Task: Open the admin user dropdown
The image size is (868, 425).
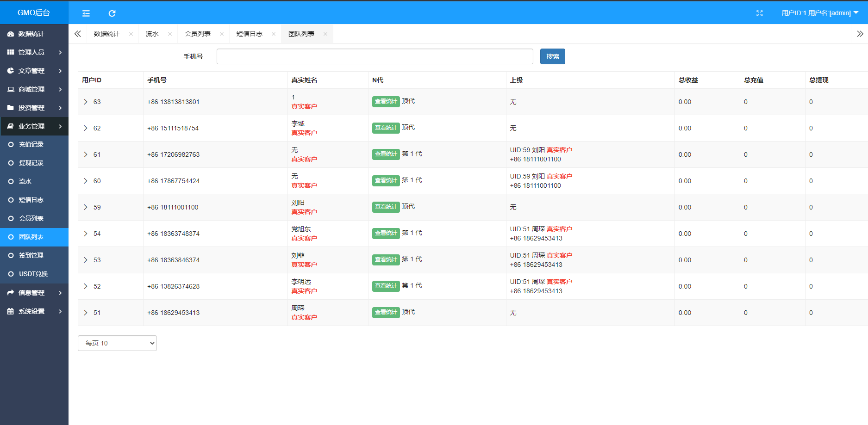Action: 820,13
